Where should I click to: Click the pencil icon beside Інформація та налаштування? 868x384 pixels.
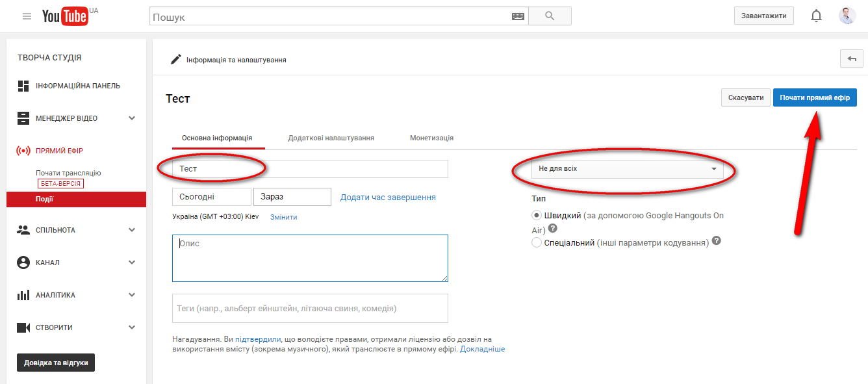click(x=176, y=59)
